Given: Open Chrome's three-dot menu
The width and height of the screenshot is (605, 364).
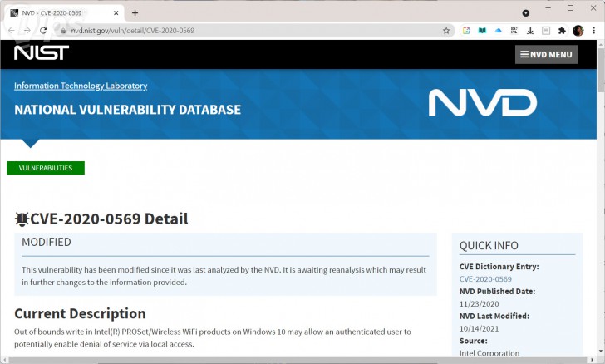Looking at the screenshot, I should coord(594,31).
